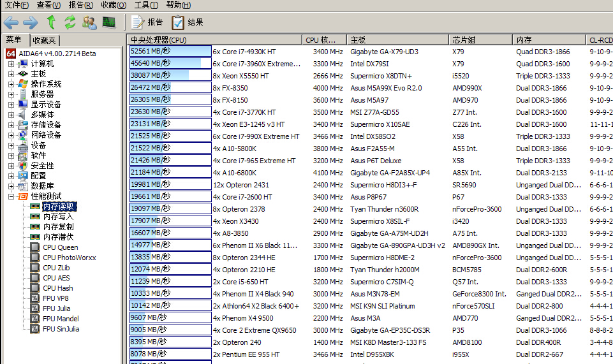Select the 软件 tree item

38,155
